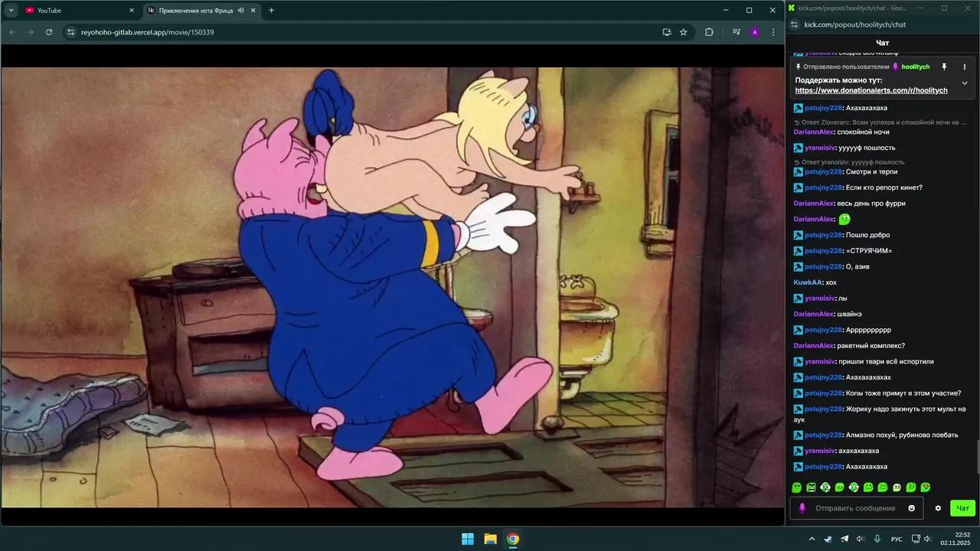Open yranoisiv profile from уууууф пошлость message
This screenshot has width=980, height=551.
820,148
